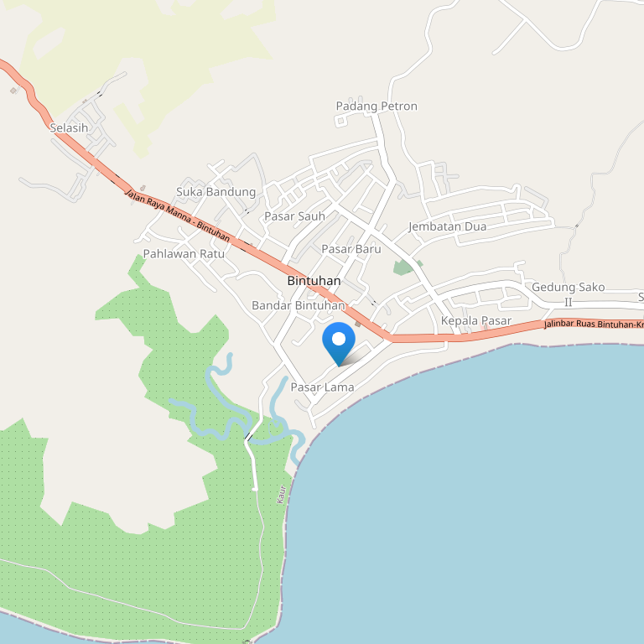The height and width of the screenshot is (644, 644).
Task: Click the Gedung Sako II label
Action: coord(569,294)
